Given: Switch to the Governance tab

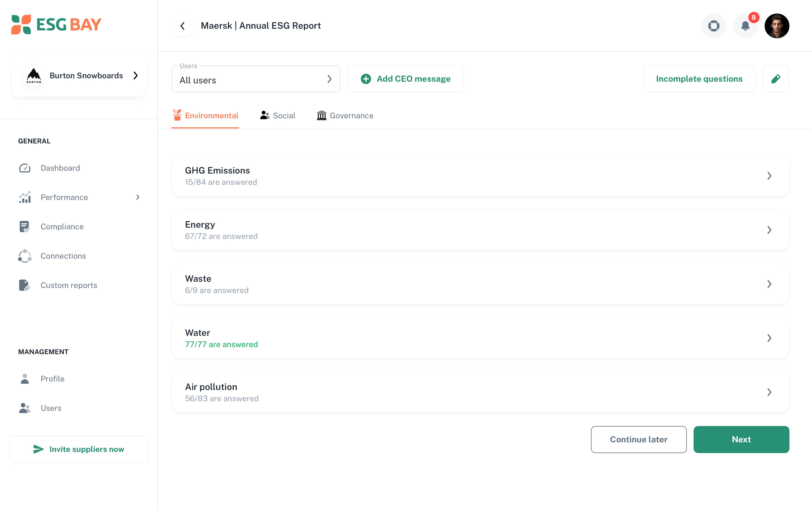Looking at the screenshot, I should (345, 116).
